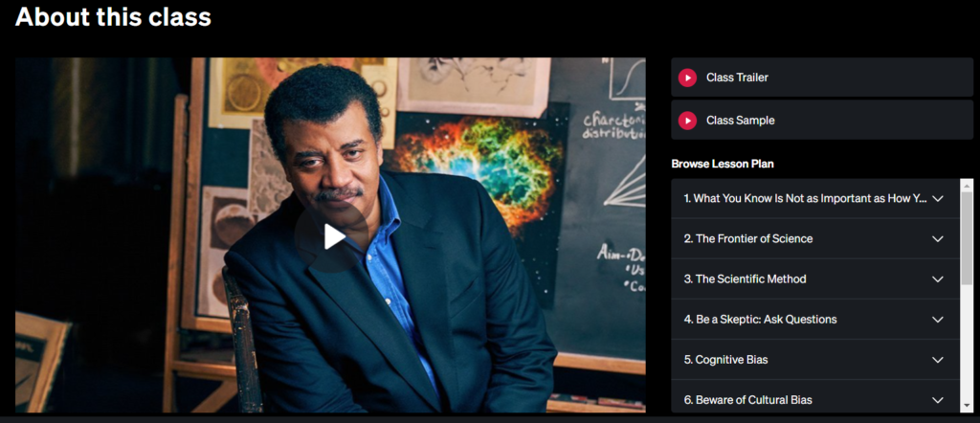
Task: Click the red play icon beside Class Sample
Action: click(x=687, y=120)
